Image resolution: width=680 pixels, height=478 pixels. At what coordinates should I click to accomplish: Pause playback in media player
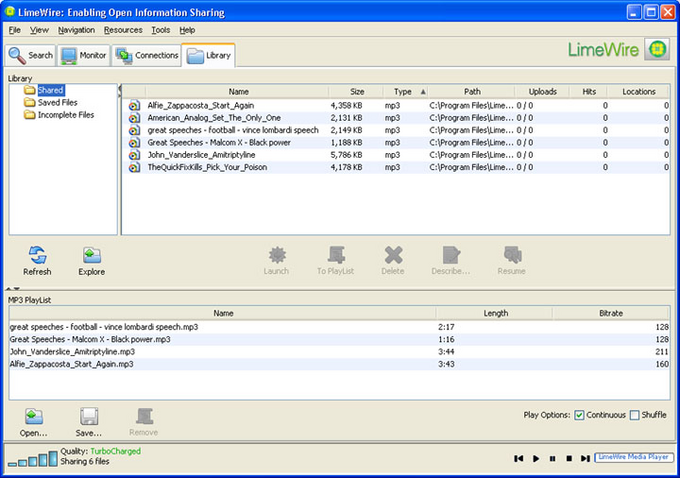coord(552,458)
